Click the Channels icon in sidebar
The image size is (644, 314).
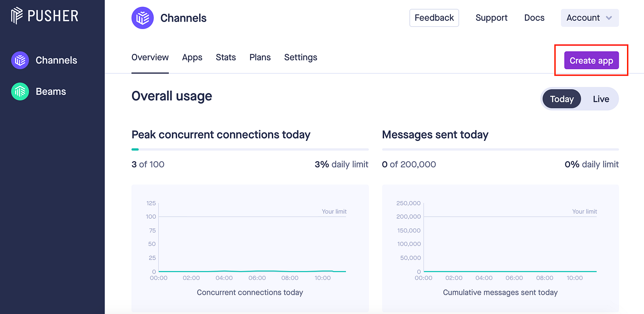20,60
